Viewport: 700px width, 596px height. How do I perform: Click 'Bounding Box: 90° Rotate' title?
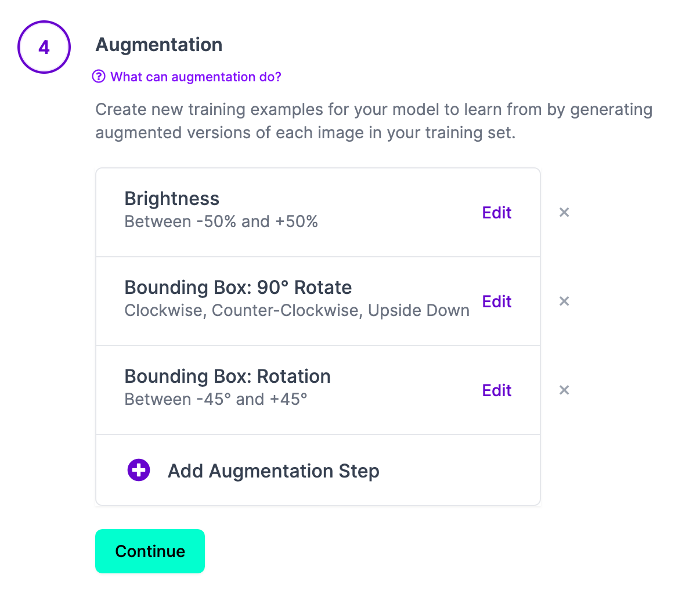238,288
